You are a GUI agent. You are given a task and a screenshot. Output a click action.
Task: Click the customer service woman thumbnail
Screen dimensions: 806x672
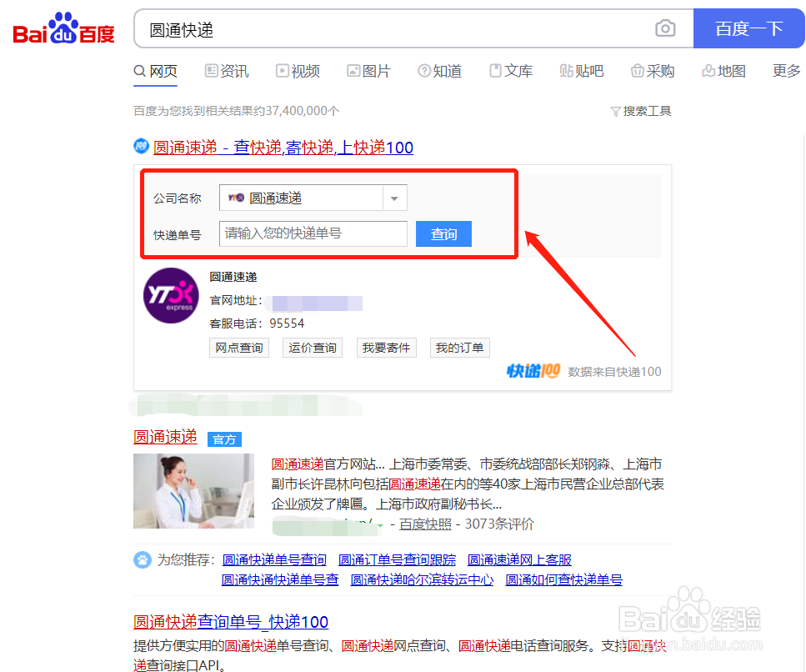[x=193, y=491]
